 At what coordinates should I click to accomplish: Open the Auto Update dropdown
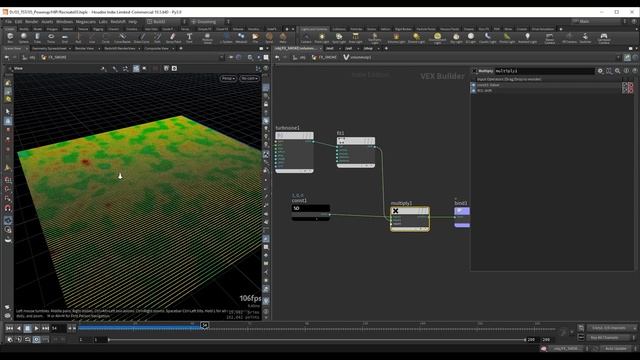click(x=618, y=349)
